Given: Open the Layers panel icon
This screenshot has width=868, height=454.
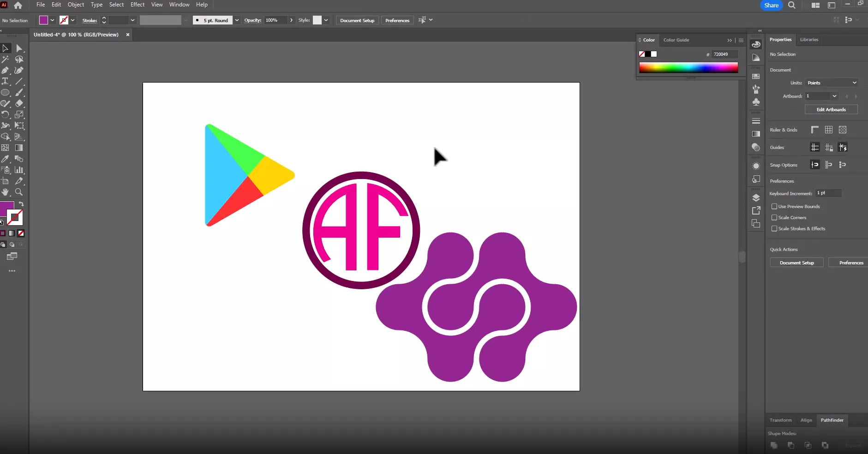Looking at the screenshot, I should tap(756, 198).
